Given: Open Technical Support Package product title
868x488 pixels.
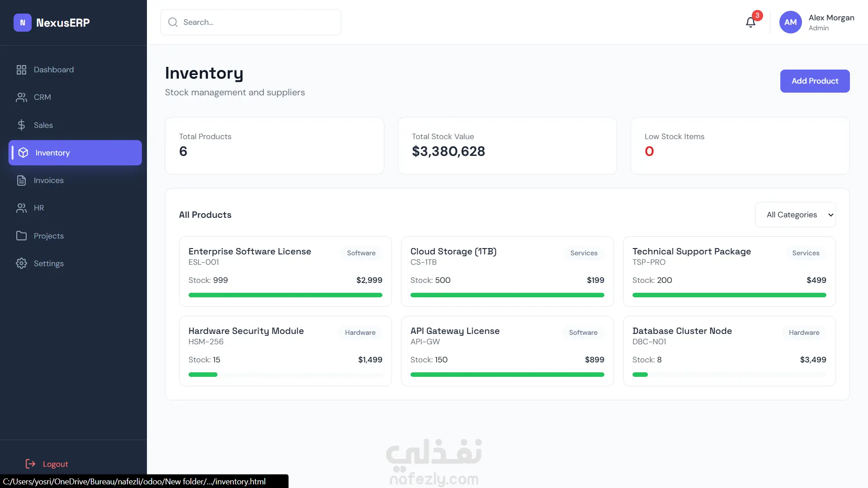Looking at the screenshot, I should pos(692,251).
